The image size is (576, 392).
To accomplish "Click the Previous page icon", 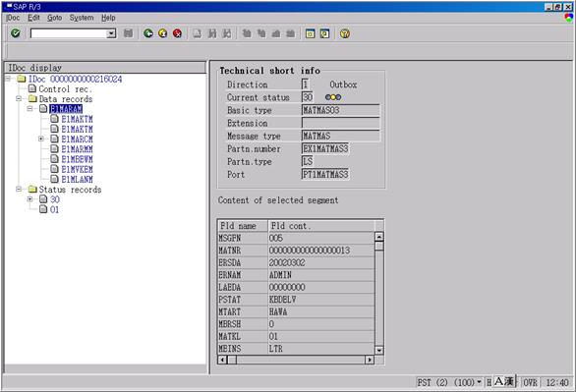I will [261, 33].
